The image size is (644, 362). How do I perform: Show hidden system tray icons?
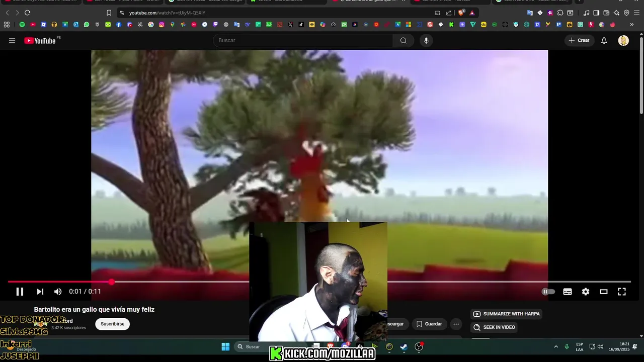point(556,347)
